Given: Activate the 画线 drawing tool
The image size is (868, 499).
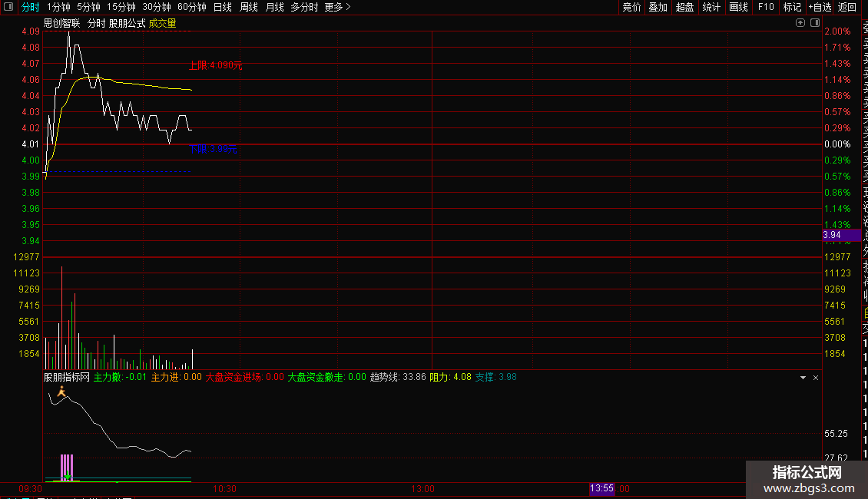Looking at the screenshot, I should [x=738, y=7].
